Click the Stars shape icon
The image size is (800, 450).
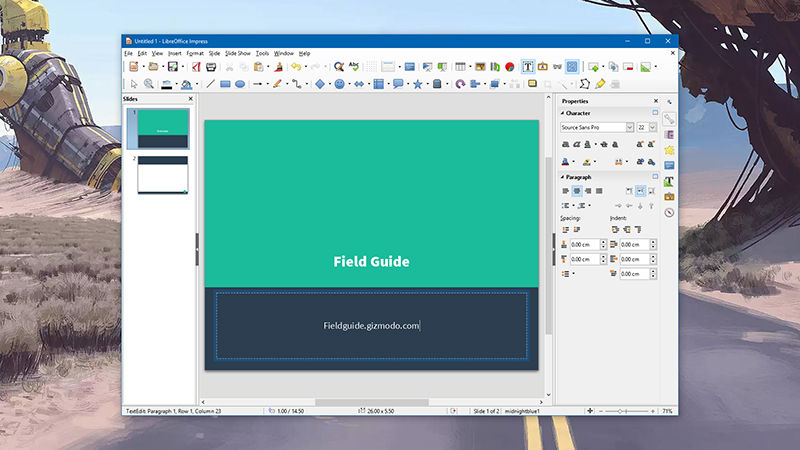coord(417,84)
